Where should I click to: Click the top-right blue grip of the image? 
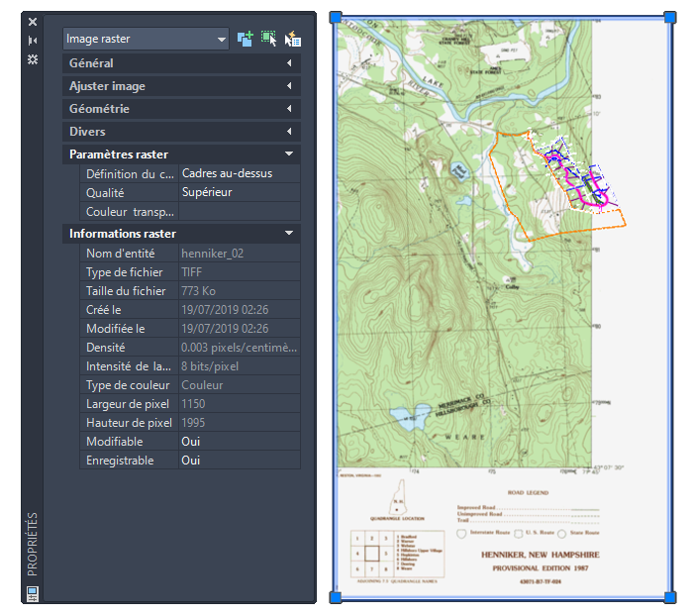click(x=670, y=18)
